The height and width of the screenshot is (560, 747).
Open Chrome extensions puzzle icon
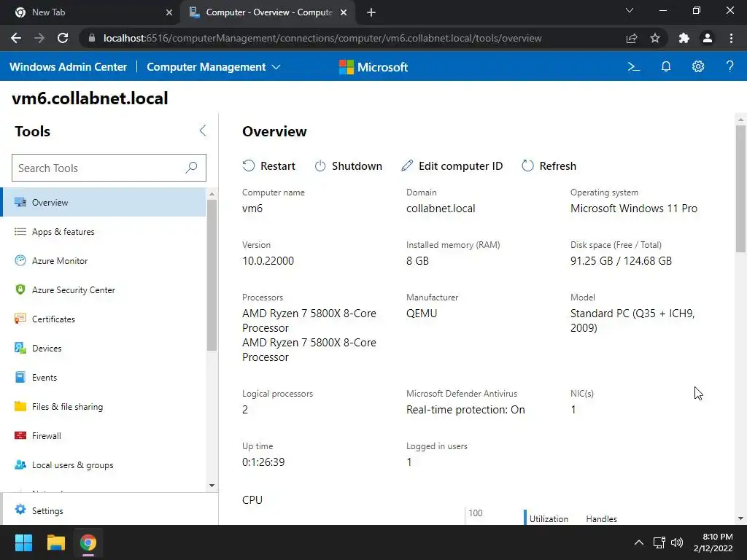click(684, 38)
